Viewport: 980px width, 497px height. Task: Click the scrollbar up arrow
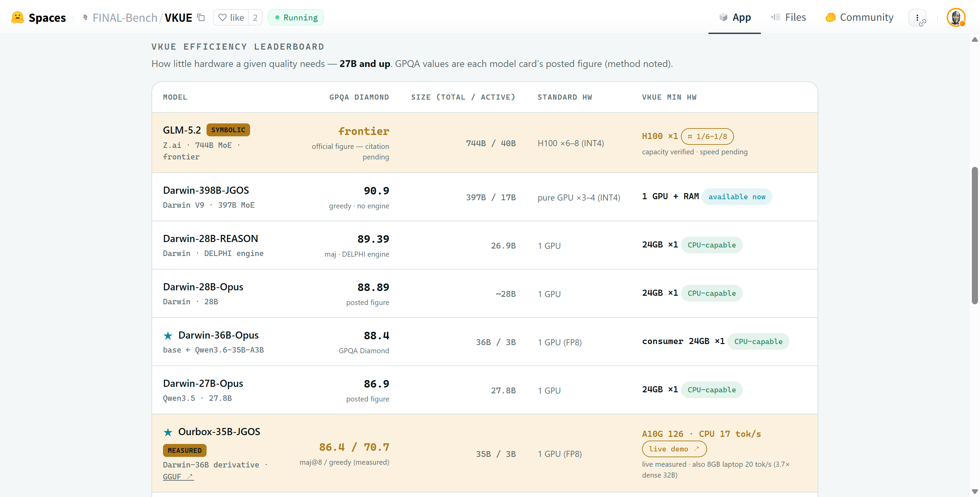(974, 39)
